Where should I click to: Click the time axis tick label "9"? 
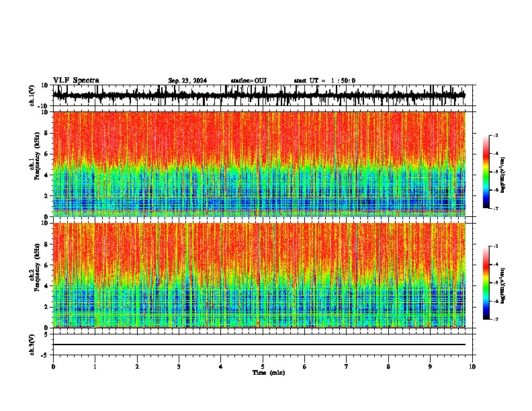click(x=430, y=367)
